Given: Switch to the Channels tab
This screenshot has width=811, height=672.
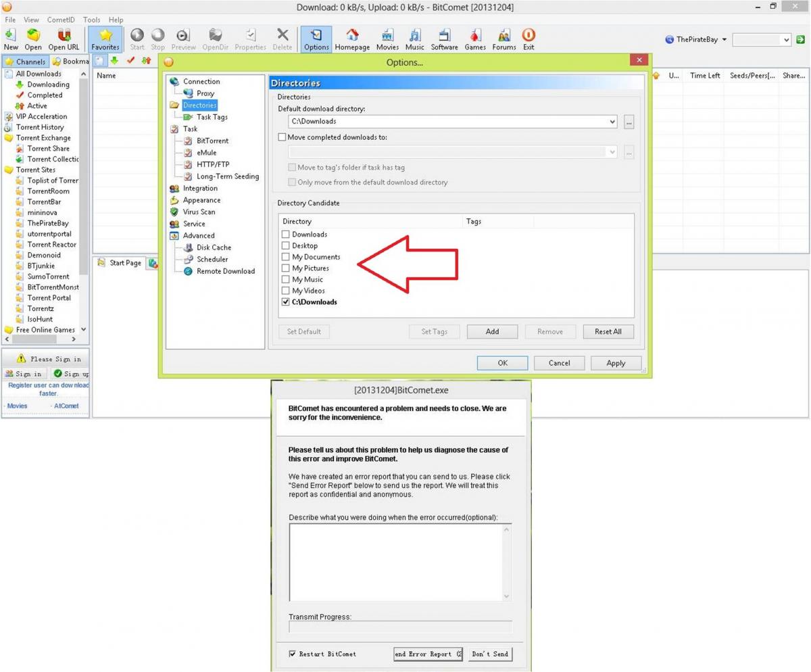Looking at the screenshot, I should [26, 62].
